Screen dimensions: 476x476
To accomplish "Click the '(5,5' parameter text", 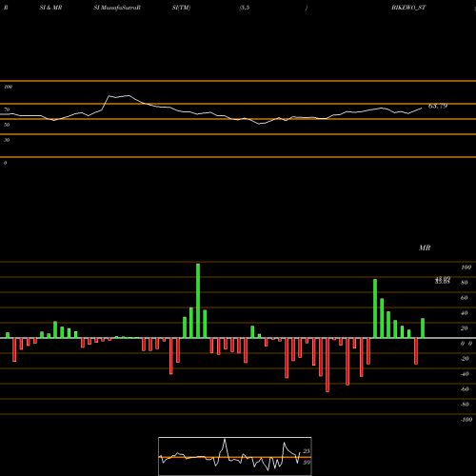I will coord(245,8).
